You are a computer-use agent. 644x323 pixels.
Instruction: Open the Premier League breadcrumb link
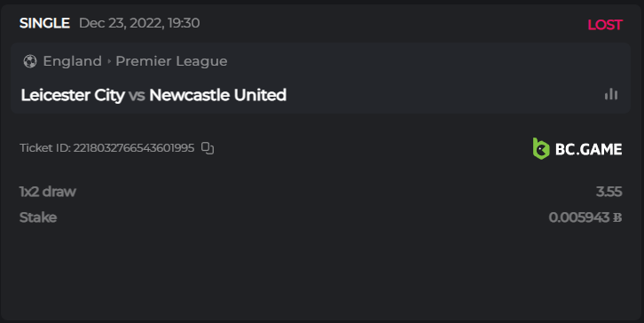coord(171,61)
